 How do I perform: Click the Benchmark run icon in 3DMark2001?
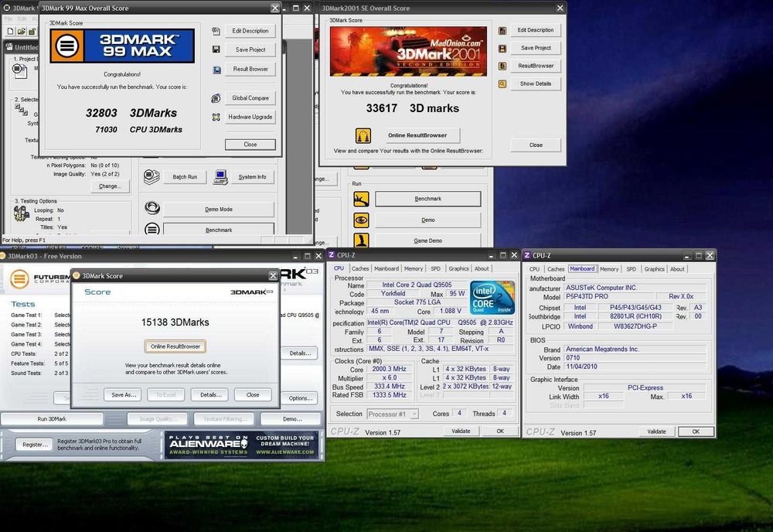coord(361,199)
